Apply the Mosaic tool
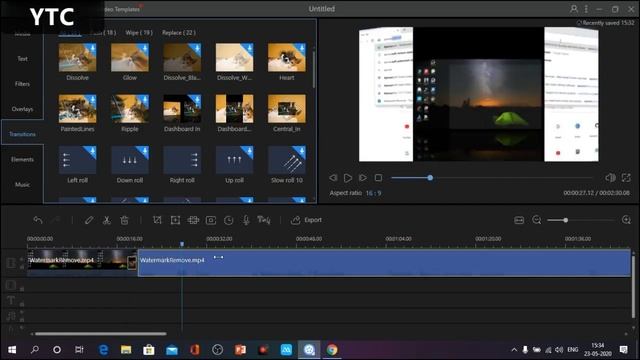The image size is (640, 360). click(x=193, y=220)
